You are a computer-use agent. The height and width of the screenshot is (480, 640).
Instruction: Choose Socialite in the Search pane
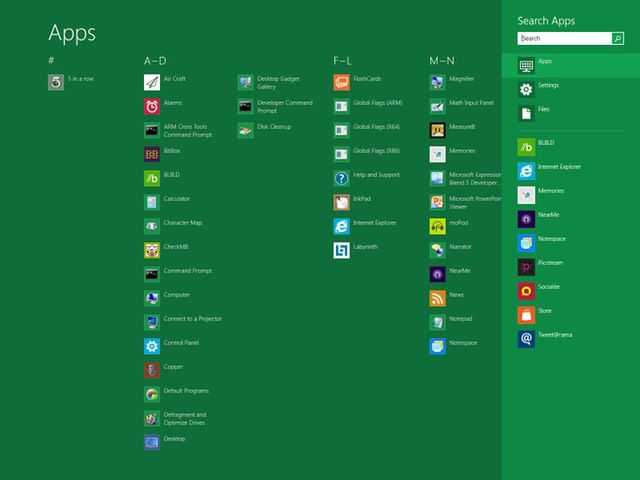coord(571,291)
